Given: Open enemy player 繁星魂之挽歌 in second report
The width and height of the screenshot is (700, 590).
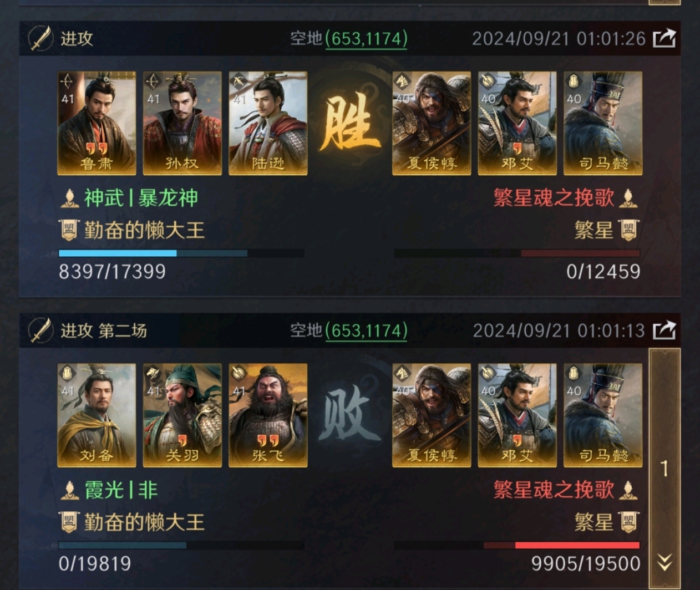Looking at the screenshot, I should tap(554, 490).
